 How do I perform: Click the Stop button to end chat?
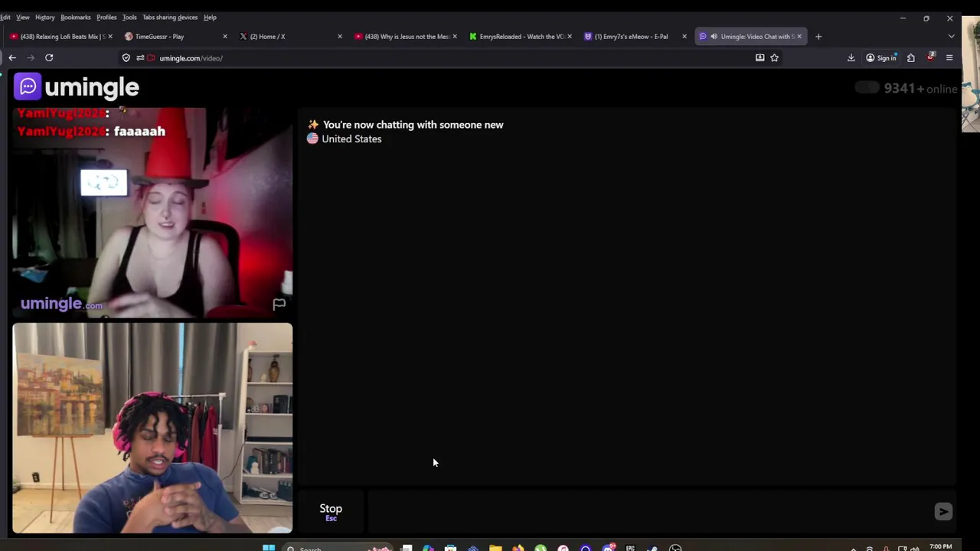click(331, 512)
